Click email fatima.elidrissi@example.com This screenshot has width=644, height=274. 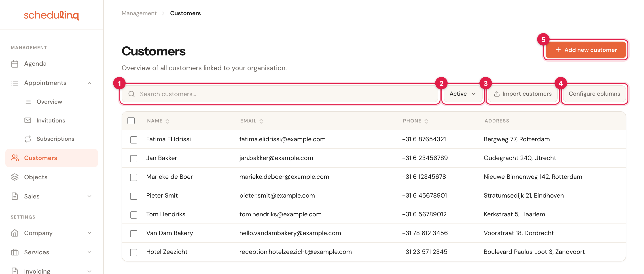tap(282, 139)
